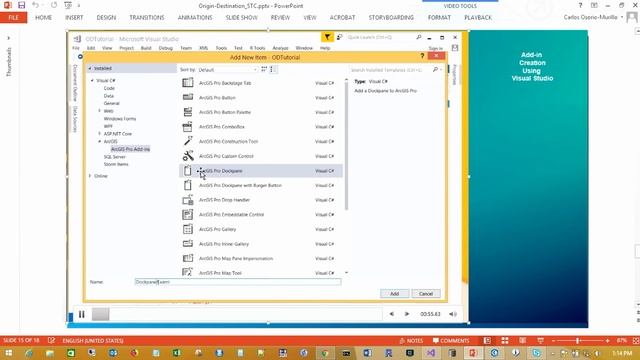Screen dimensions: 640x360
Task: Open the TRANSITIONS ribbon tab
Action: point(147,18)
